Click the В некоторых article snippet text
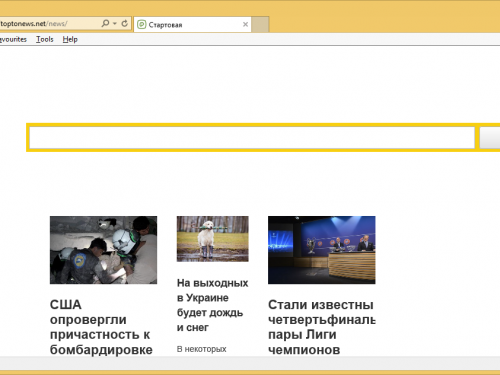 201,349
